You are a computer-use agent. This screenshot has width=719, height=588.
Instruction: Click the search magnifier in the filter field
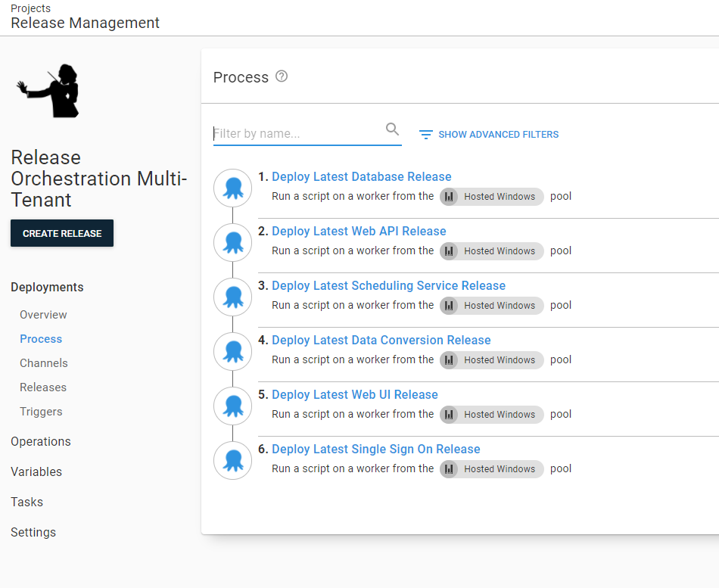point(392,129)
